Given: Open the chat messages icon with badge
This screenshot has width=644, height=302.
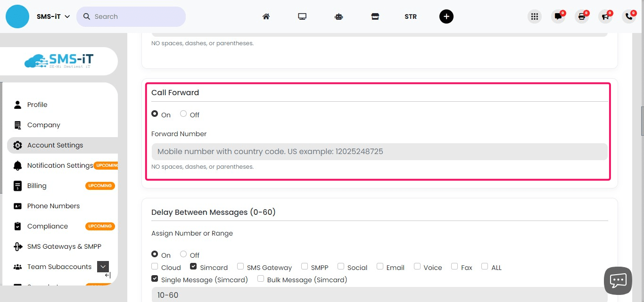Looking at the screenshot, I should 558,16.
